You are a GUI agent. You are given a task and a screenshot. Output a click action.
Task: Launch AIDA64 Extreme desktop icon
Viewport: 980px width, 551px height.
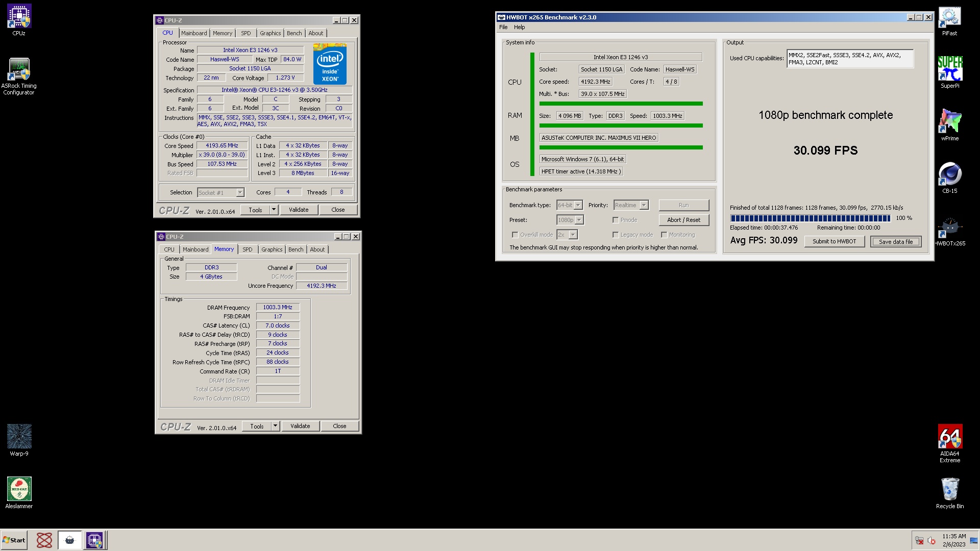[x=949, y=443]
